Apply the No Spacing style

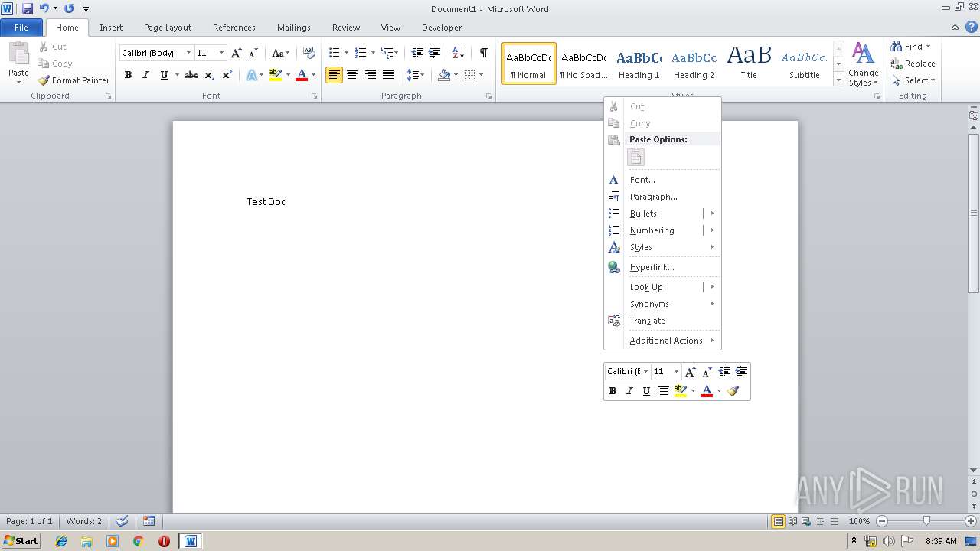[x=583, y=64]
